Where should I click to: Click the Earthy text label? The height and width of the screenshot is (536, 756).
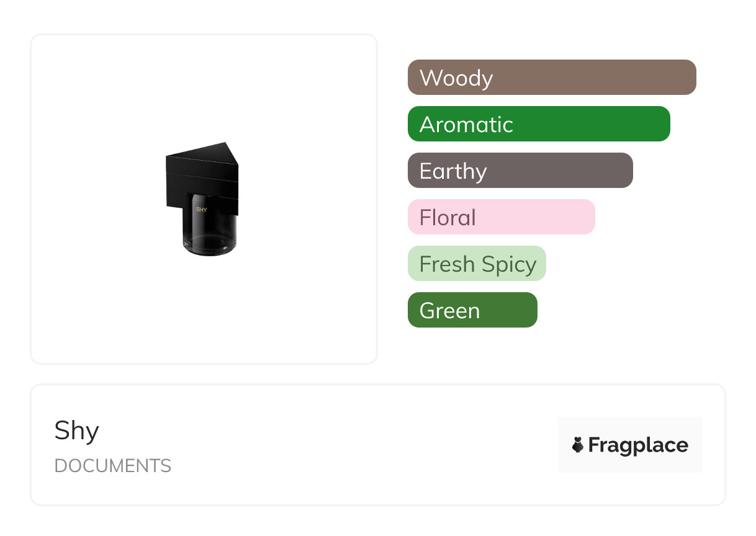coord(453,171)
